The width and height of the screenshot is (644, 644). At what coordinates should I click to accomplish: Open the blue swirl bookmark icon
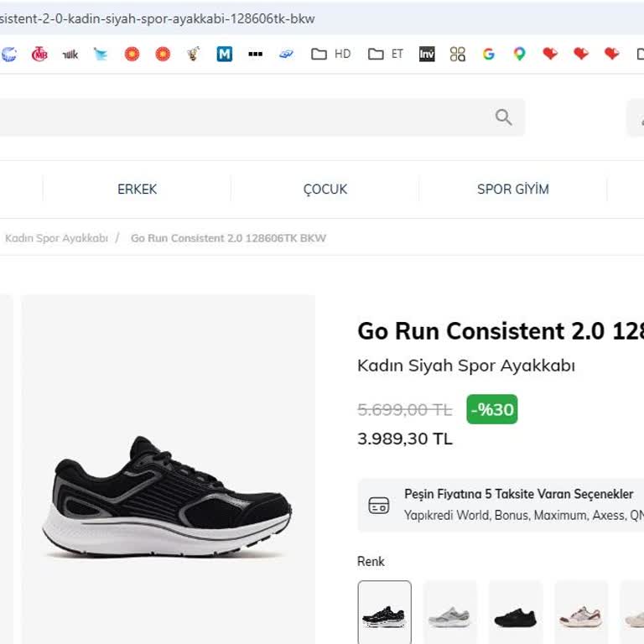pyautogui.click(x=8, y=55)
